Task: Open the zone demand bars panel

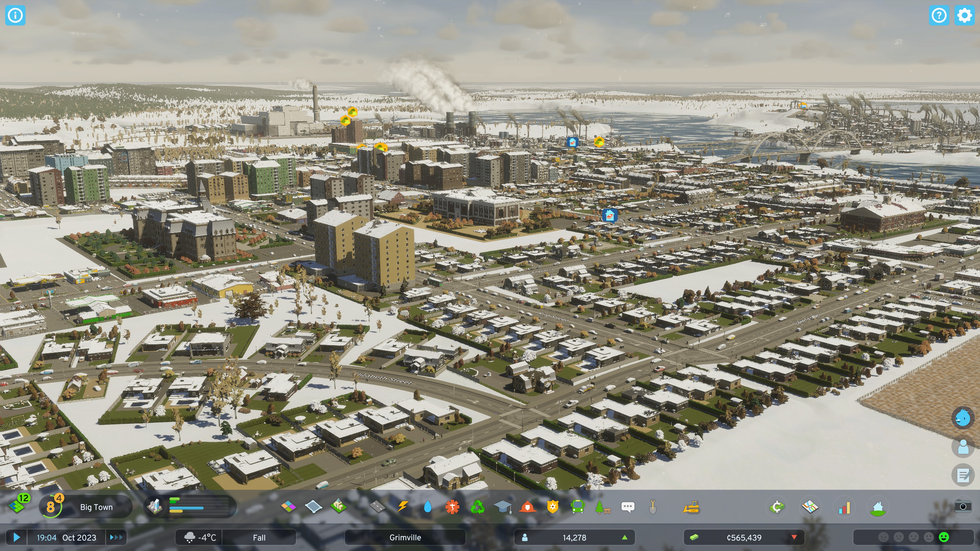Action: [x=190, y=507]
